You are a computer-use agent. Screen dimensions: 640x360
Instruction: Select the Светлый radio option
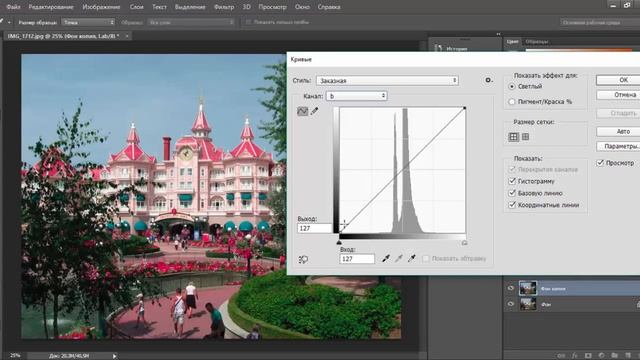click(x=512, y=87)
